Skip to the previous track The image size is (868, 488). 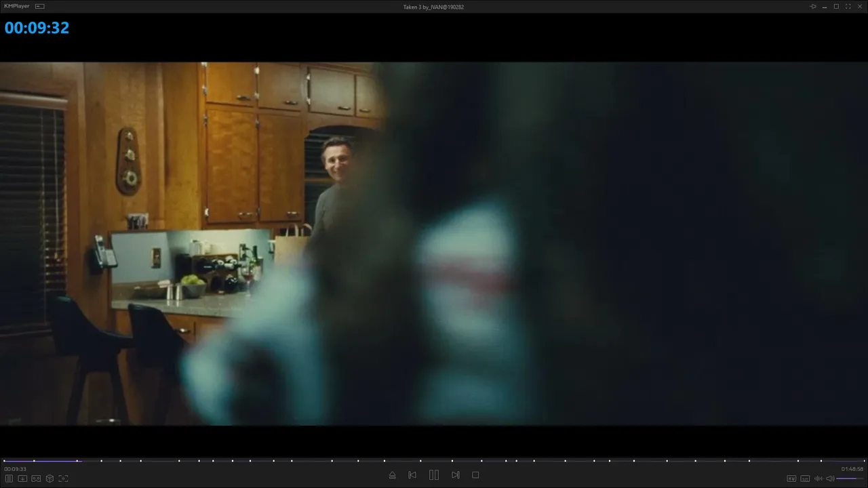click(412, 475)
